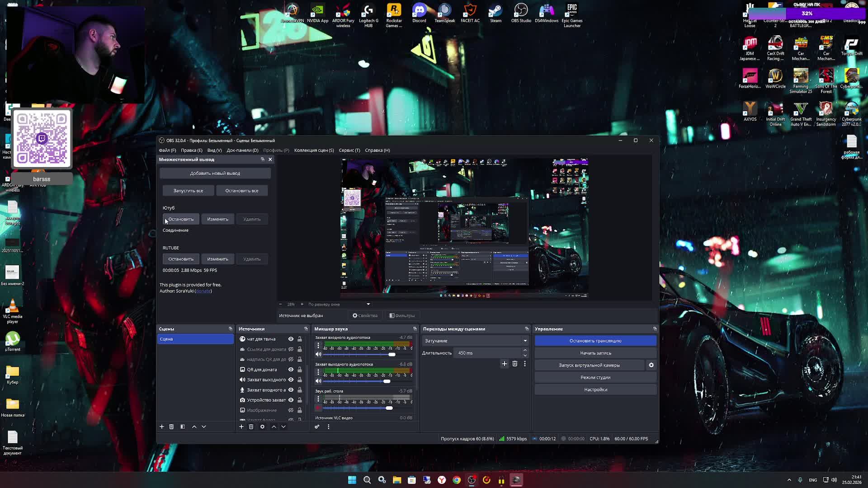
Task: Open the Сервис menu
Action: coord(349,150)
